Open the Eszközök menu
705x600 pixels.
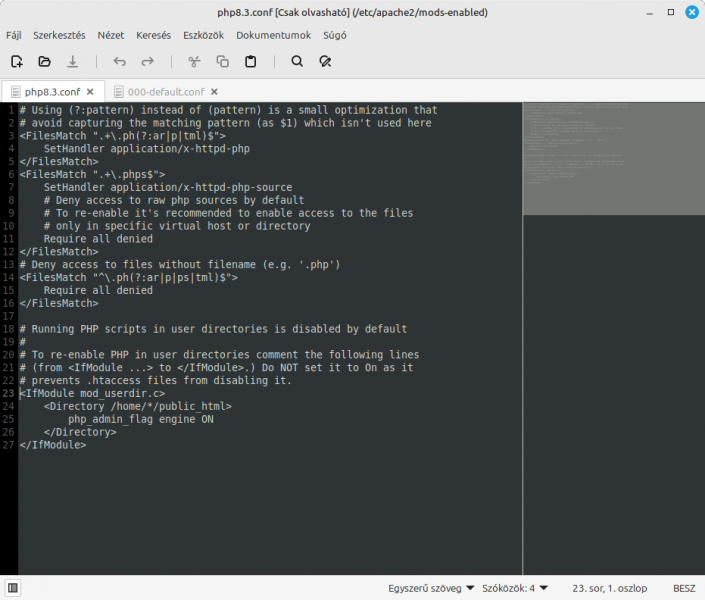click(203, 35)
